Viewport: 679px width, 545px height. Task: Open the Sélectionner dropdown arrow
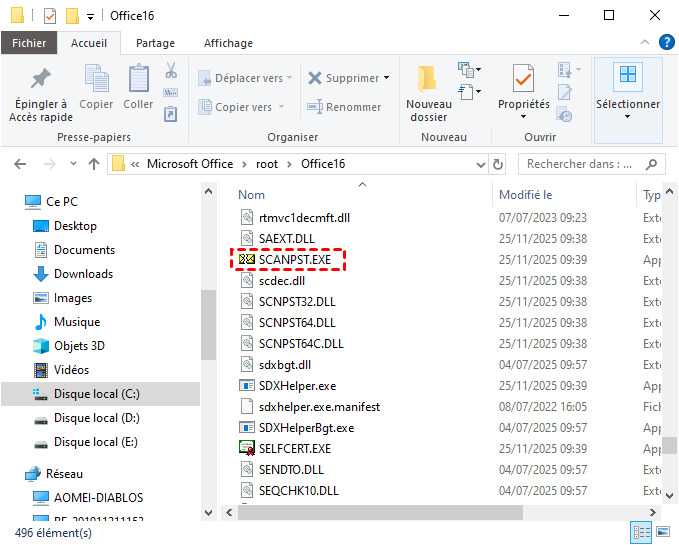[x=627, y=116]
